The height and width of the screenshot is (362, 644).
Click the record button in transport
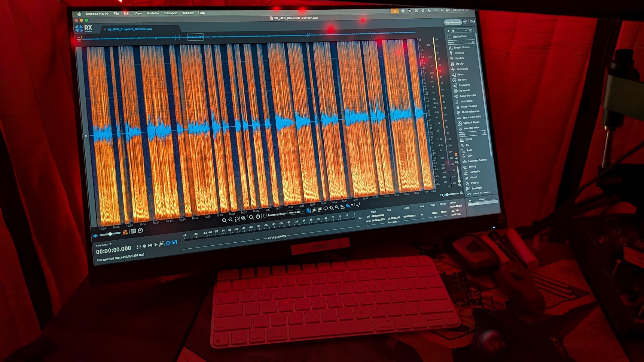pyautogui.click(x=144, y=246)
